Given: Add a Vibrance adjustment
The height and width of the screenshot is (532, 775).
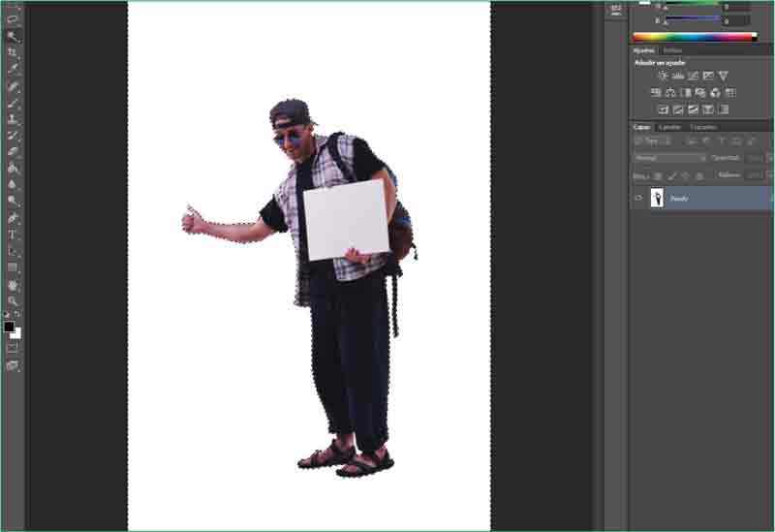Looking at the screenshot, I should click(x=723, y=76).
